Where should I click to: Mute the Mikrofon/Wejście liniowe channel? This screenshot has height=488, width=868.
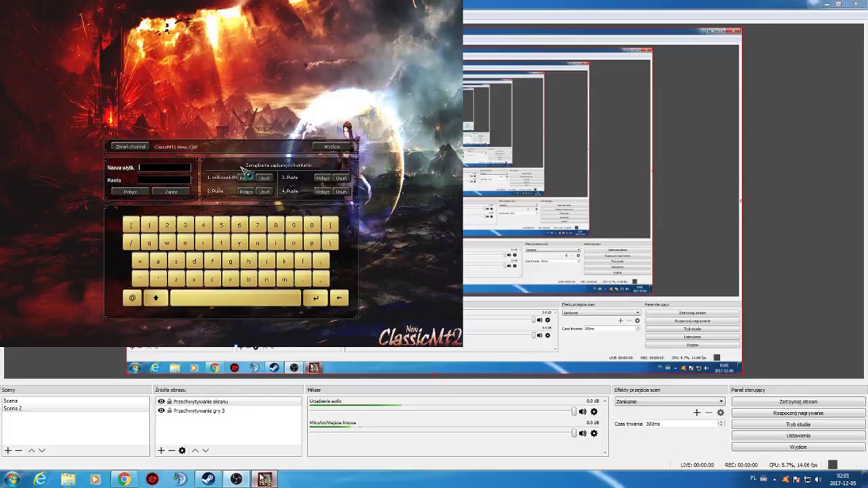click(x=583, y=433)
